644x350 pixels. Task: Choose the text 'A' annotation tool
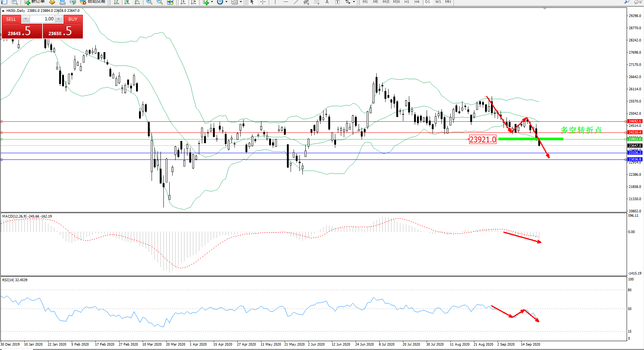tap(327, 2)
